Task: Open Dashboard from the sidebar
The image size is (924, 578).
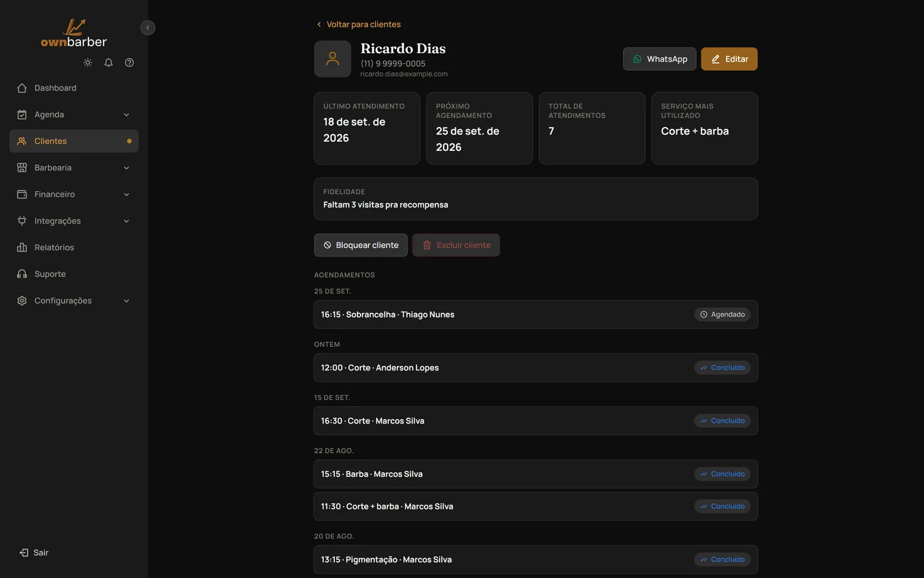Action: [74, 88]
